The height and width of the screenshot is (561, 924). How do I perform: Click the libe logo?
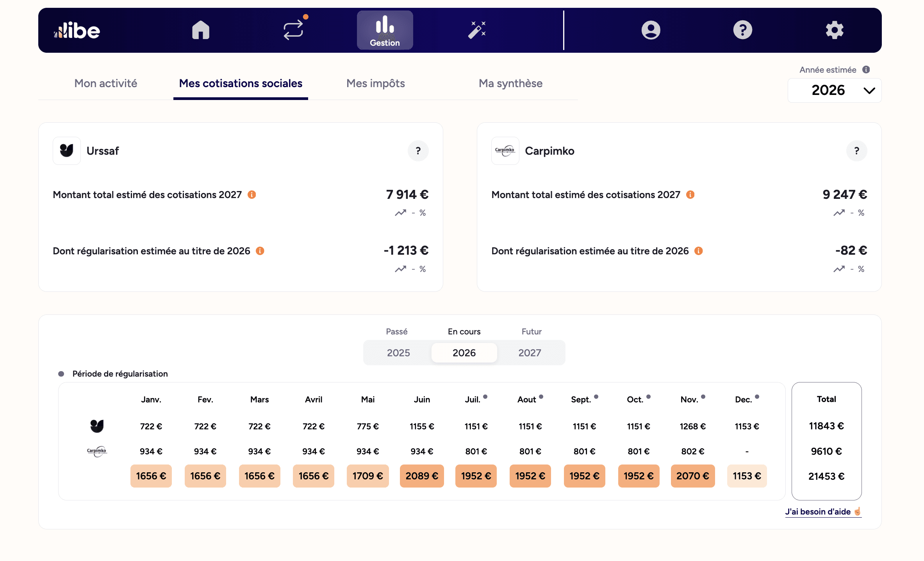pos(77,30)
